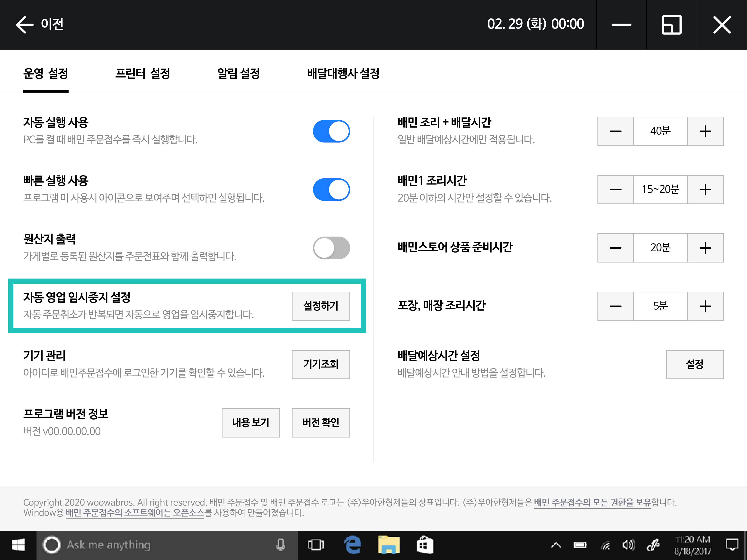The image size is (747, 560).
Task: Decrease 배민 조리 + 배달시간 with minus
Action: (x=616, y=131)
